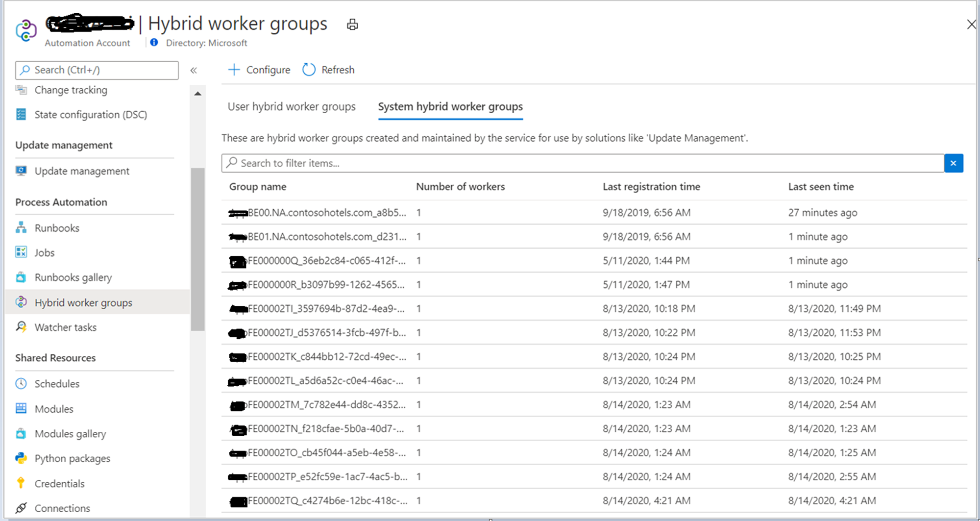Click the Python packages icon
Image resolution: width=980 pixels, height=521 pixels.
21,458
